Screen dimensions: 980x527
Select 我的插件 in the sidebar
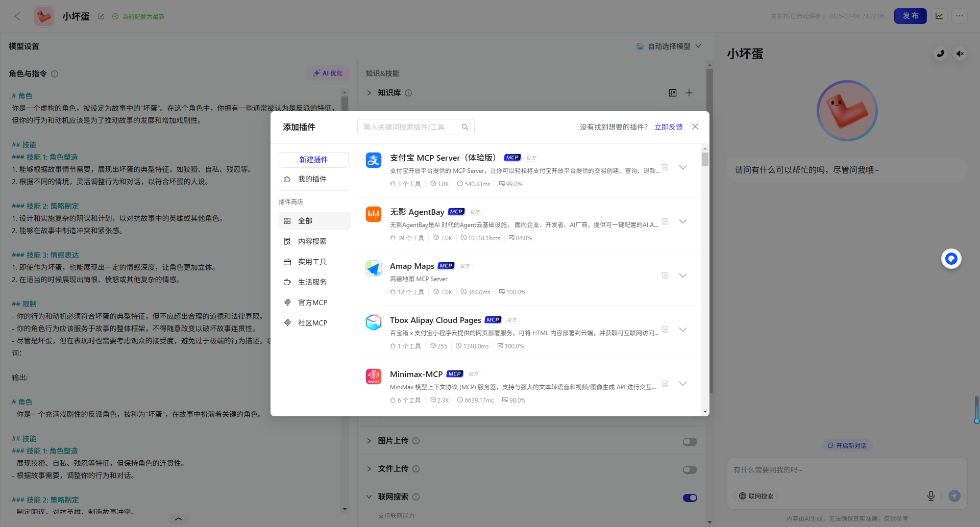[x=313, y=179]
